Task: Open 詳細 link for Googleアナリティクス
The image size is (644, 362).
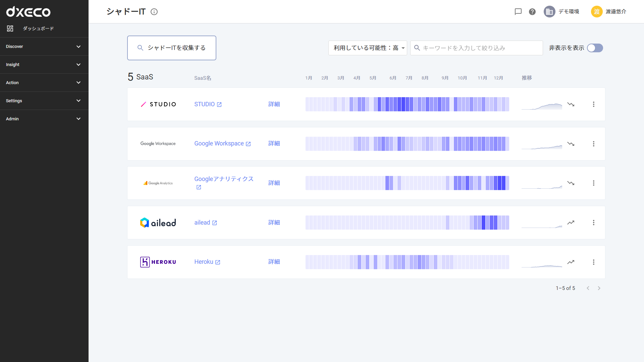Action: tap(274, 183)
